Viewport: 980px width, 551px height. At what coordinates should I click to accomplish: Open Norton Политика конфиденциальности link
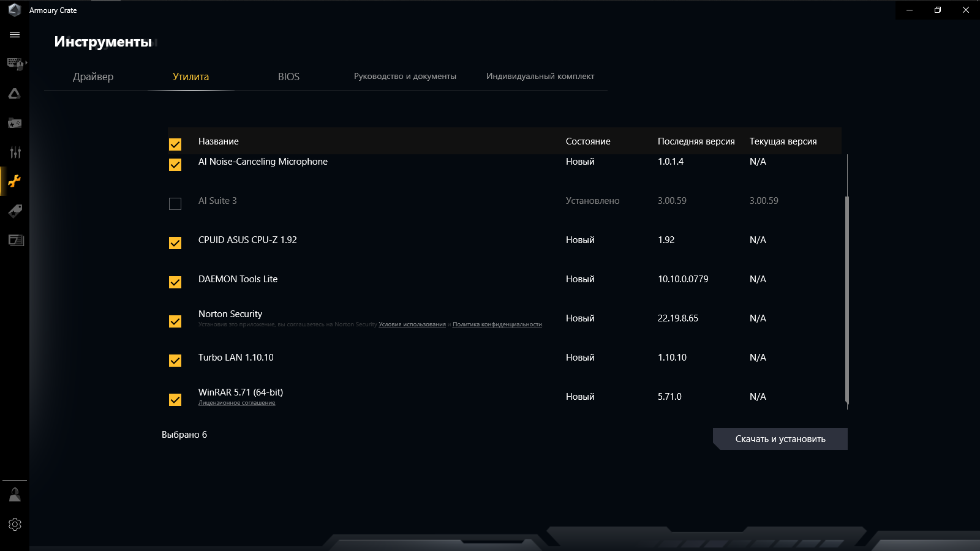pos(497,324)
